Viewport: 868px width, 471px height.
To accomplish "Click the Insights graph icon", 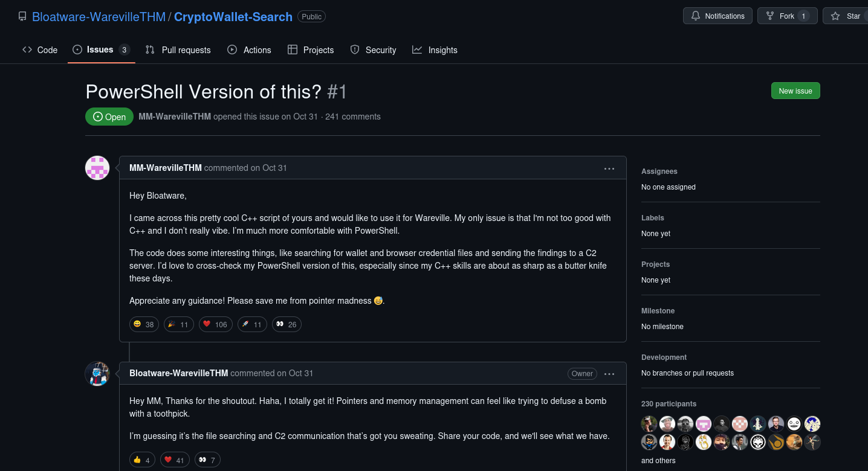I will 417,50.
